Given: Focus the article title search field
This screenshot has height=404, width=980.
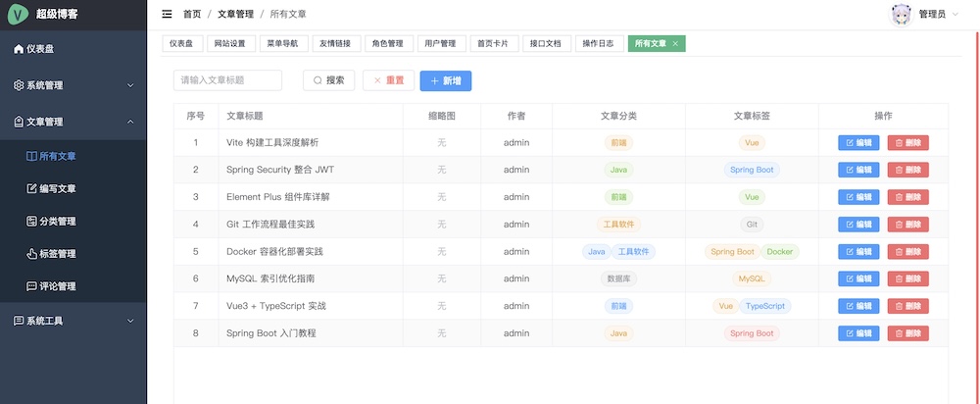Looking at the screenshot, I should 227,80.
